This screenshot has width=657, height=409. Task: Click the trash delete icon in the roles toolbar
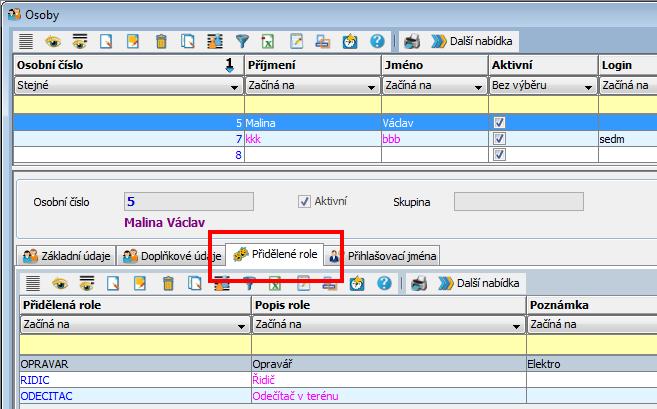click(x=167, y=284)
